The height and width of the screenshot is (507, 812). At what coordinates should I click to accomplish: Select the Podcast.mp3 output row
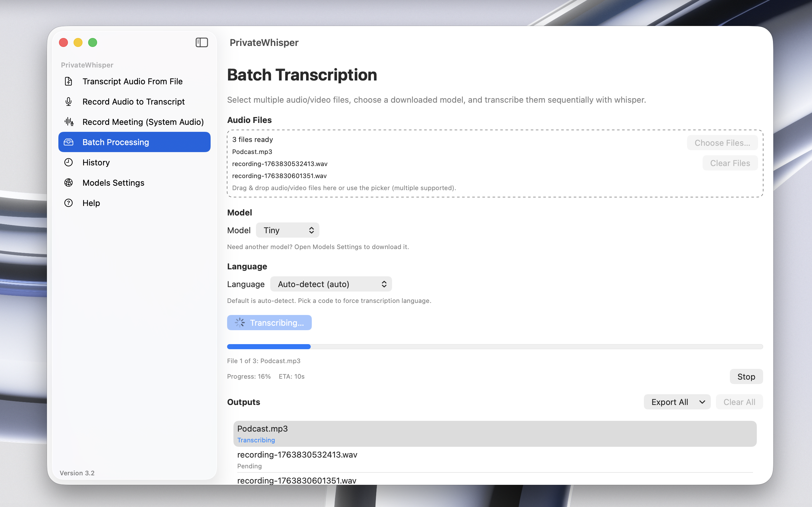tap(494, 433)
